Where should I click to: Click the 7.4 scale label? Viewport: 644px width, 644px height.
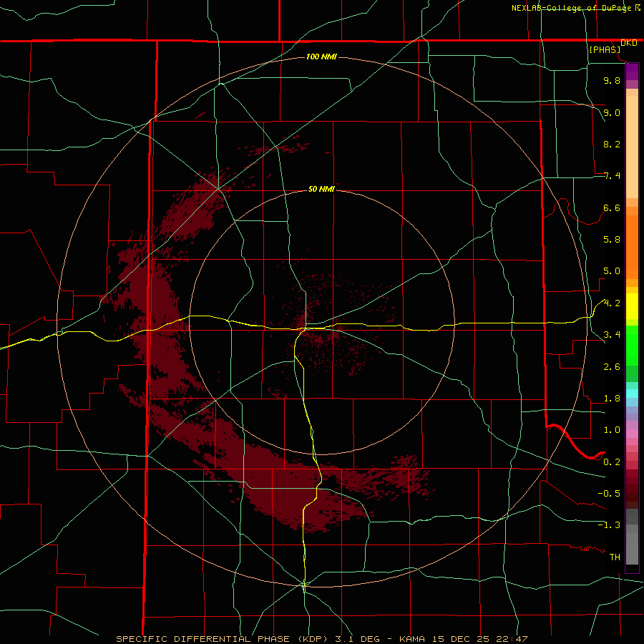tap(612, 176)
